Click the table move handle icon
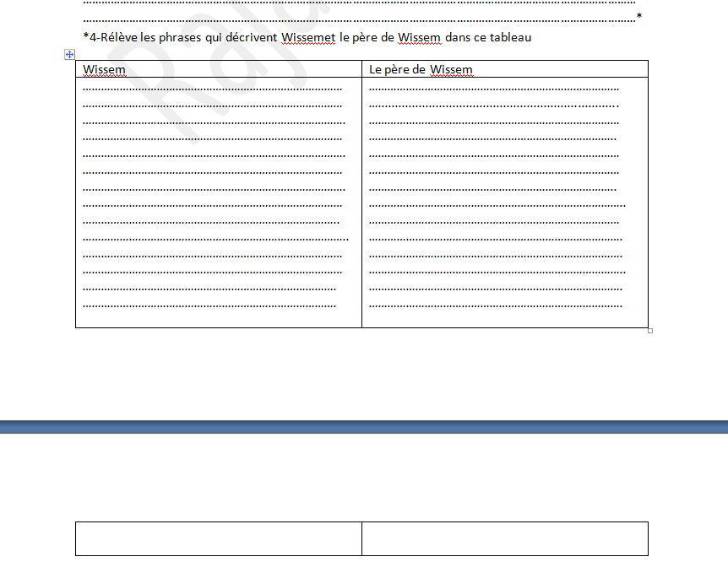This screenshot has width=728, height=562. pos(70,54)
